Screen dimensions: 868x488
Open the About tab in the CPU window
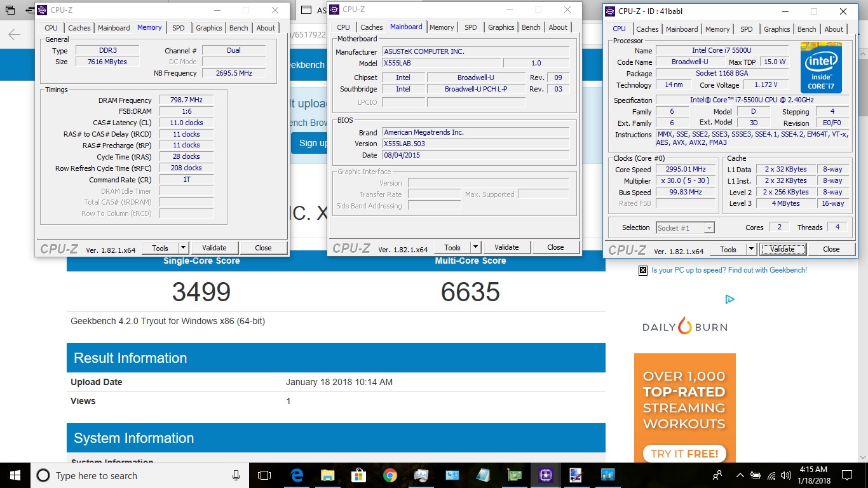[x=834, y=29]
